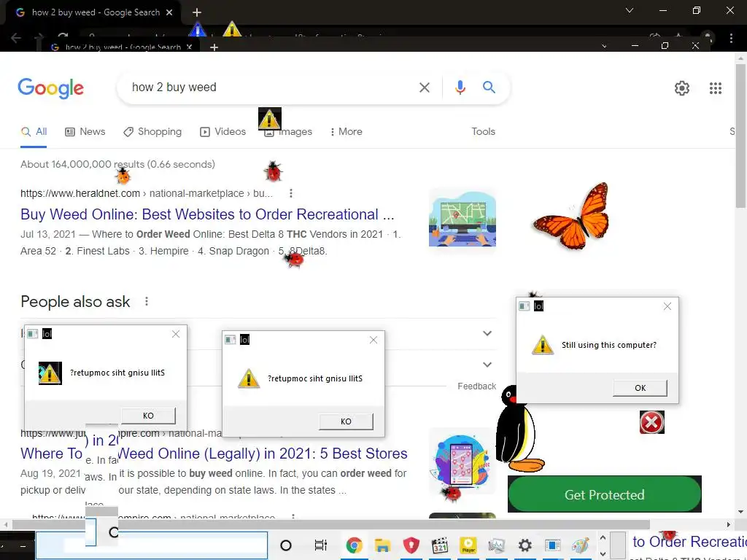Expand the first People also ask question

click(x=487, y=333)
